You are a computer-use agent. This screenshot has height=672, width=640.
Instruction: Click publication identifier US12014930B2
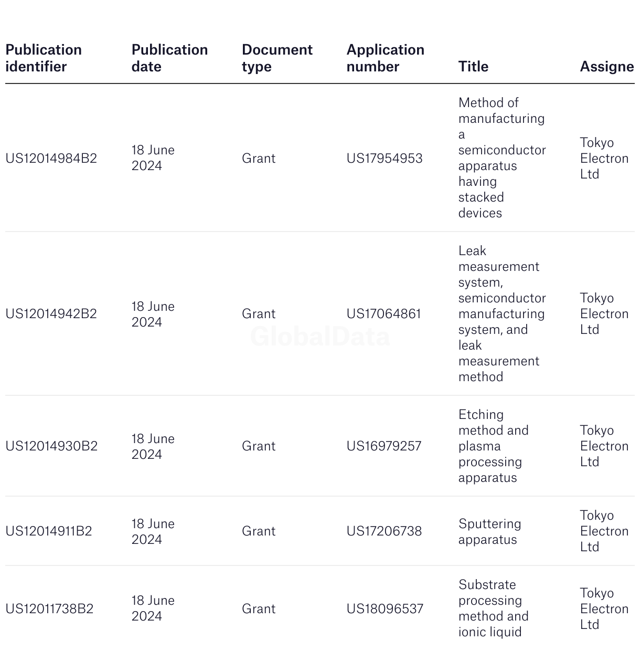(51, 446)
